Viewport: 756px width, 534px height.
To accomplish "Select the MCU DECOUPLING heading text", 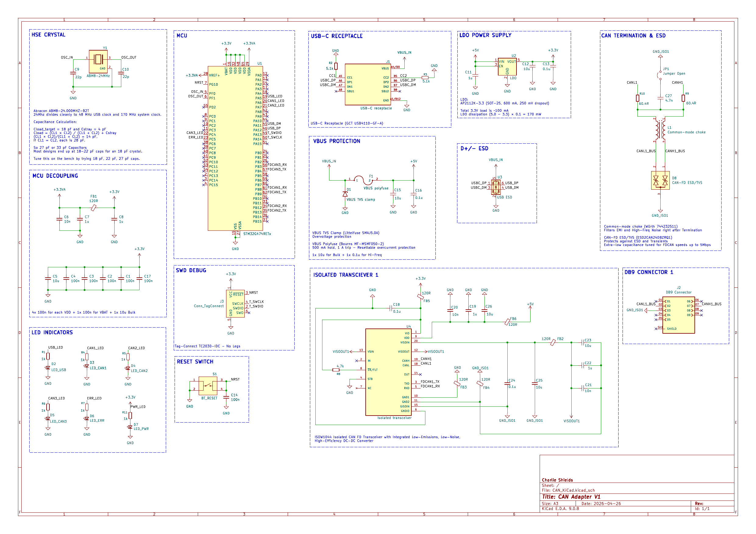I will tap(55, 176).
